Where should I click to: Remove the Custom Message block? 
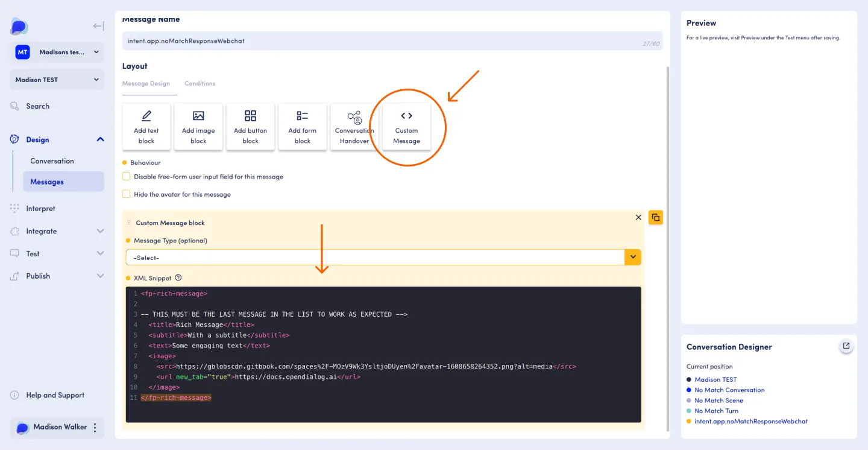[x=638, y=217]
